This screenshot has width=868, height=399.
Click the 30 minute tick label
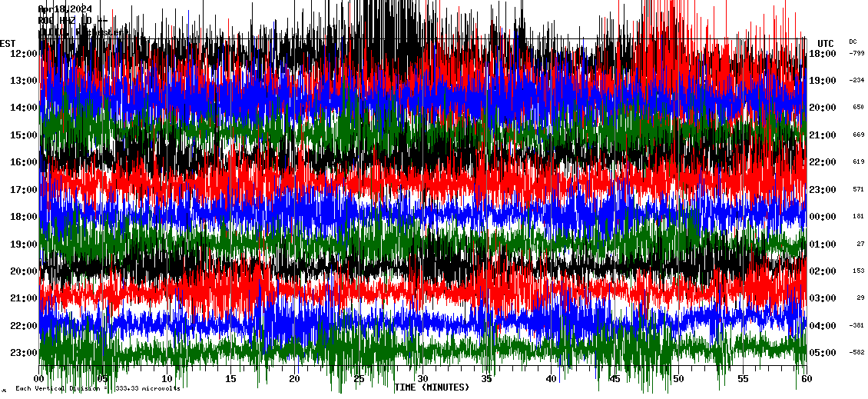click(x=422, y=379)
